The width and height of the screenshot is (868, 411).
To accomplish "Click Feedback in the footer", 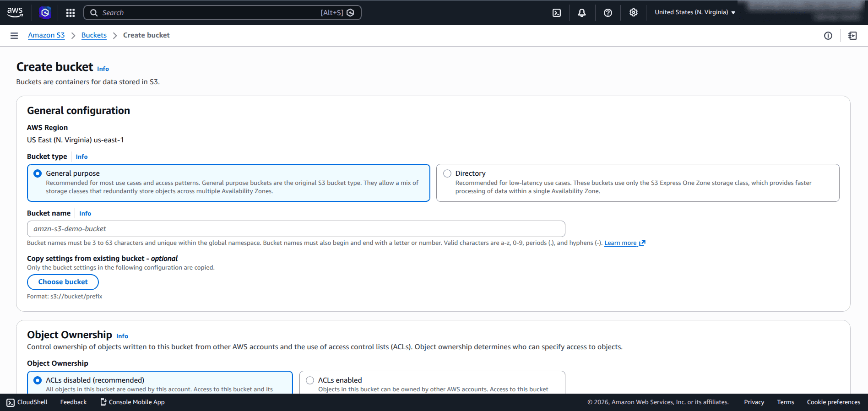I will (73, 402).
